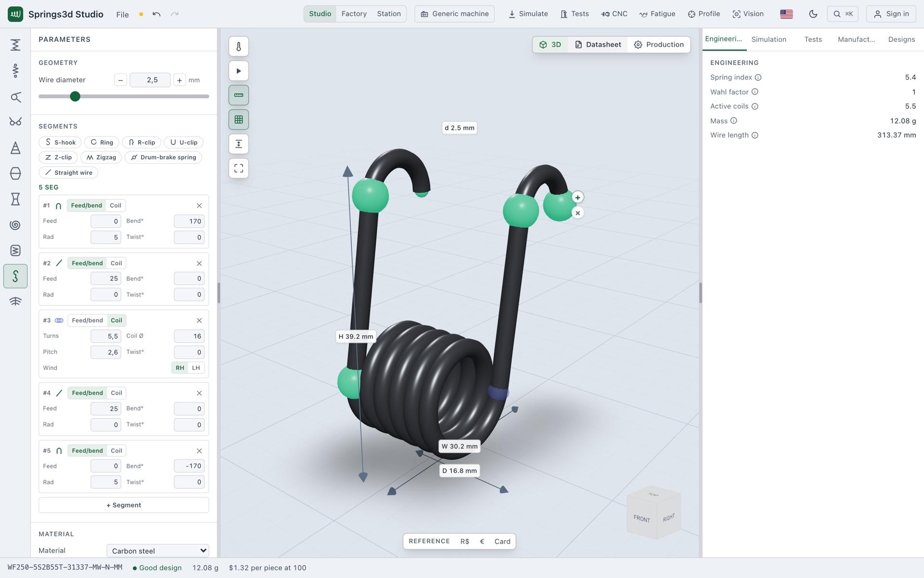Screen dimensions: 924x578
Task: Change language via US flag icon
Action: click(x=786, y=14)
